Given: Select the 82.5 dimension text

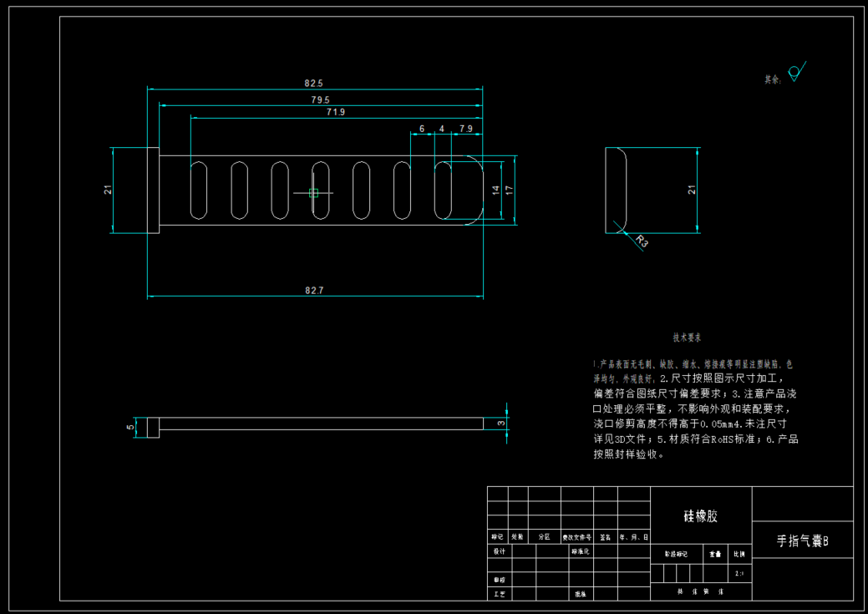Looking at the screenshot, I should click(x=313, y=83).
